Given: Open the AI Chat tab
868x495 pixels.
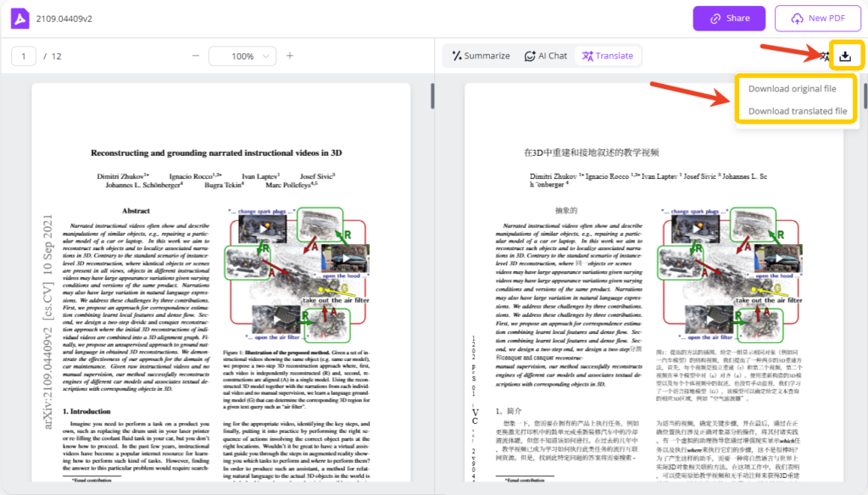Looking at the screenshot, I should coord(545,56).
